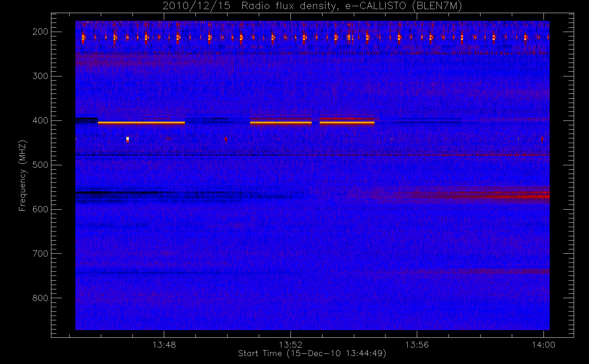The height and width of the screenshot is (364, 589).
Task: Click the 13:56 time tick label
Action: click(x=417, y=344)
